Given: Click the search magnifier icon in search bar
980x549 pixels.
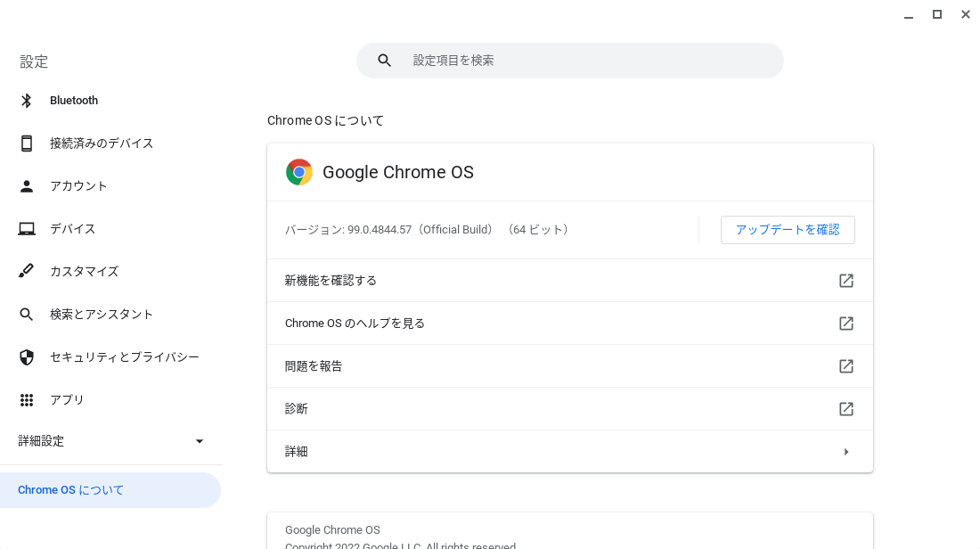Looking at the screenshot, I should [384, 61].
